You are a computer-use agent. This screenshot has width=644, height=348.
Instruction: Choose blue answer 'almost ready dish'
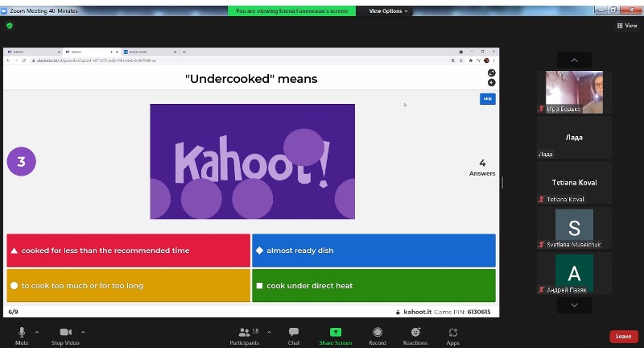coord(374,251)
